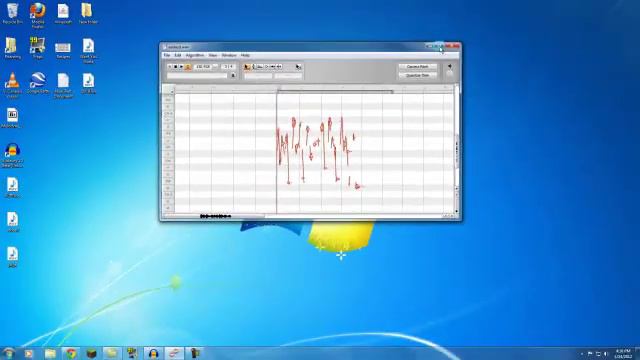This screenshot has height=360, width=640.
Task: Click the small lock icon beside text field
Action: [x=233, y=76]
